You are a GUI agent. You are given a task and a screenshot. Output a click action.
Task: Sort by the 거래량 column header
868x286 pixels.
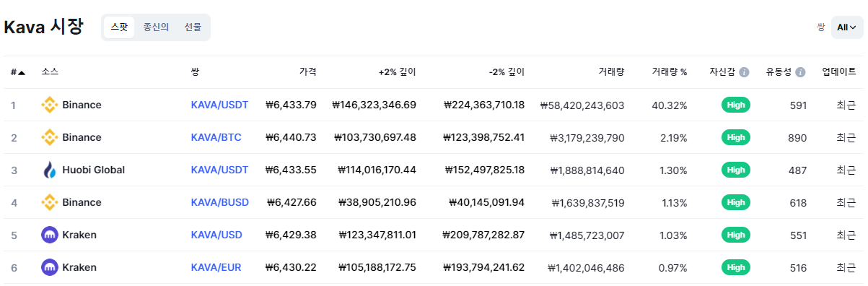(611, 72)
